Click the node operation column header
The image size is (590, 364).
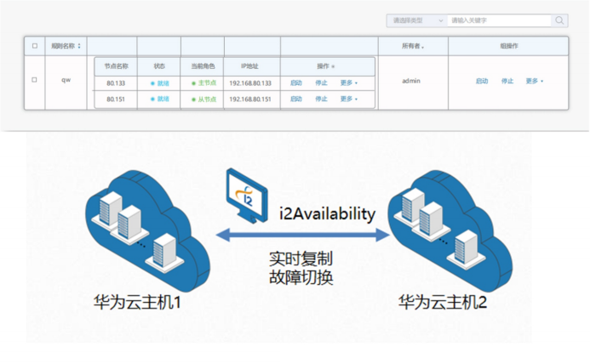tap(325, 66)
